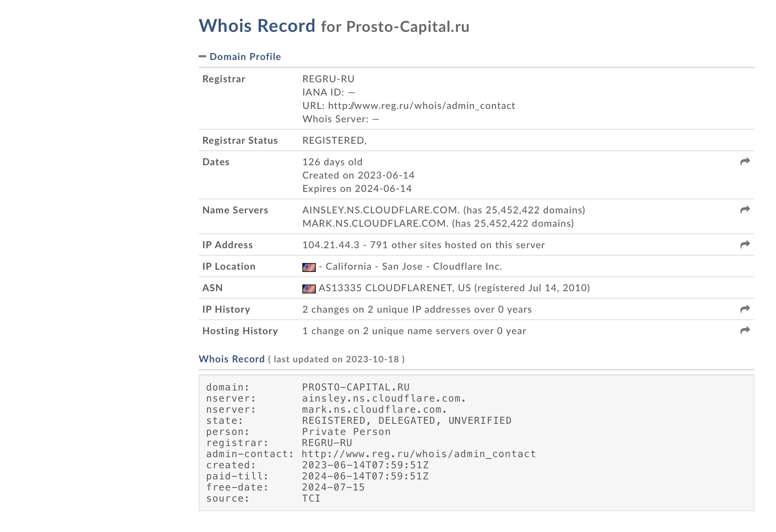Click the share arrow beside Name Servers
The height and width of the screenshot is (532, 776).
tap(745, 210)
